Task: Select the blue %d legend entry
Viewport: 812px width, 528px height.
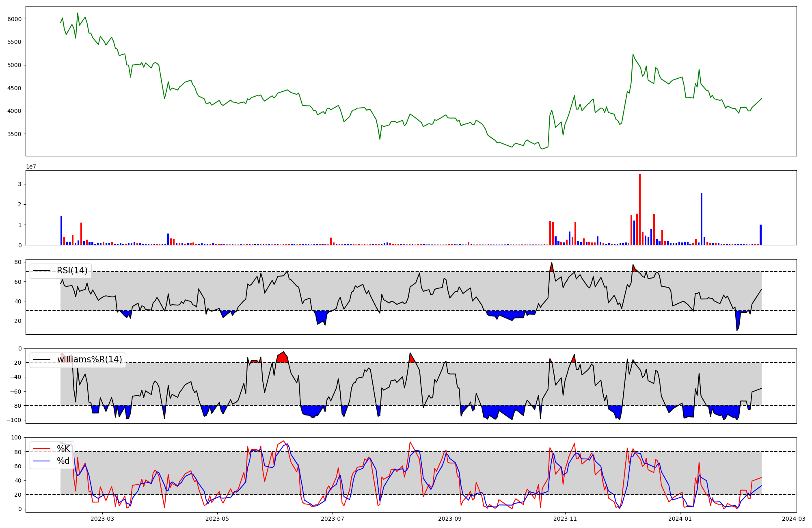Action: point(63,461)
